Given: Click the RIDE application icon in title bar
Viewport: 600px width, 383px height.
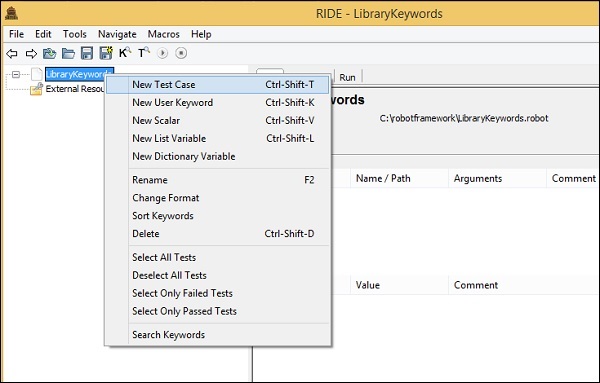Looking at the screenshot, I should [11, 14].
